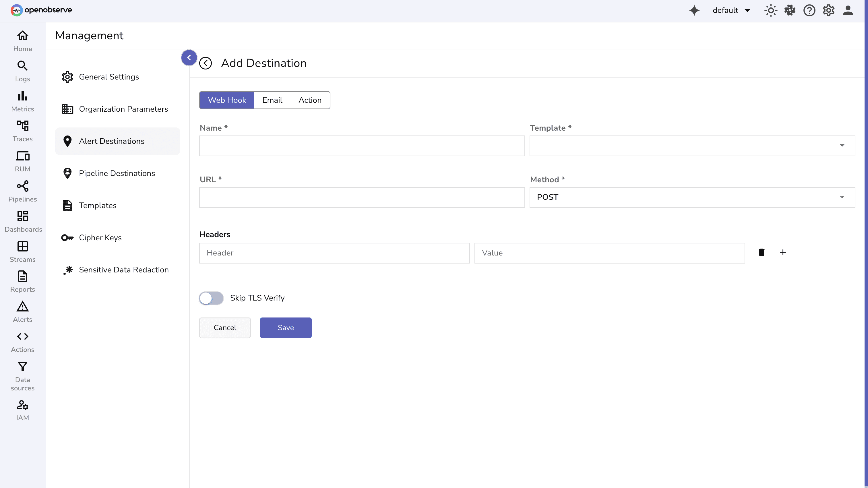The width and height of the screenshot is (868, 488).
Task: Add a new header row with the plus icon
Action: click(x=783, y=252)
